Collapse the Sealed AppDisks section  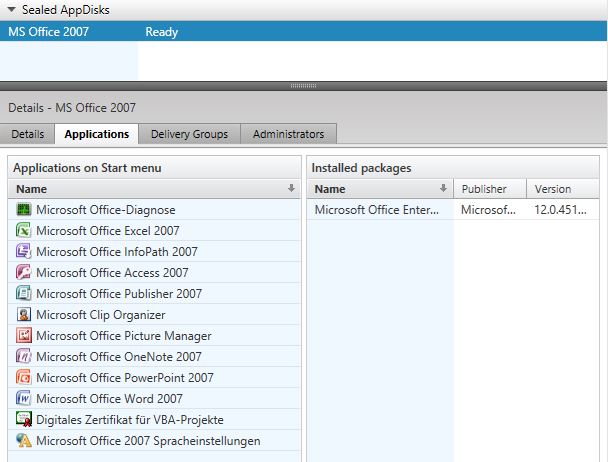click(x=12, y=9)
